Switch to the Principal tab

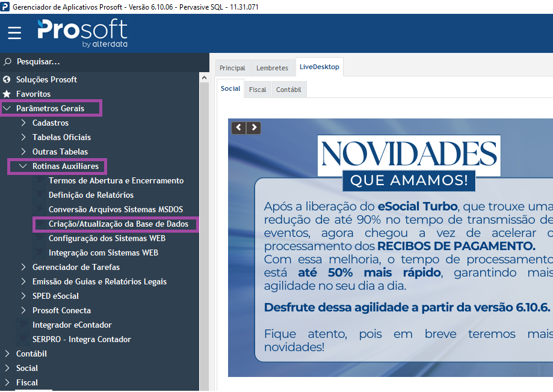233,68
